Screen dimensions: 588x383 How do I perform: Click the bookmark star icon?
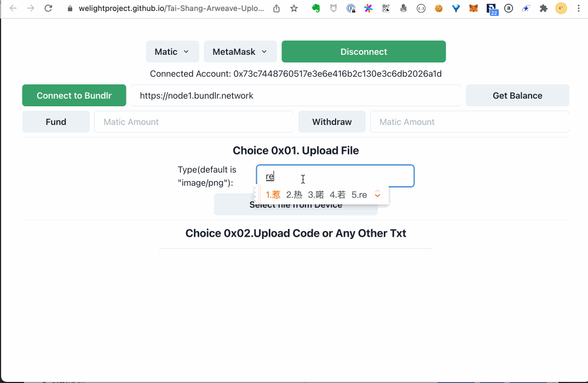coord(295,8)
